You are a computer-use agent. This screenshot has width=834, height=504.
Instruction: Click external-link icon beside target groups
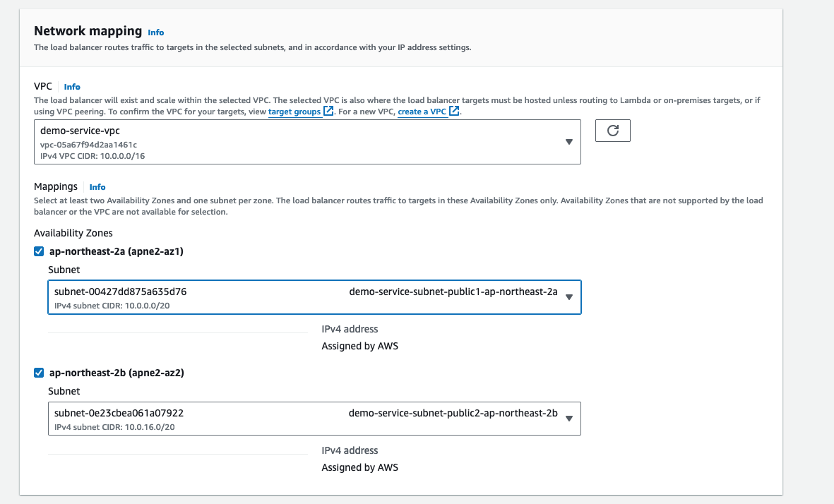pos(328,111)
